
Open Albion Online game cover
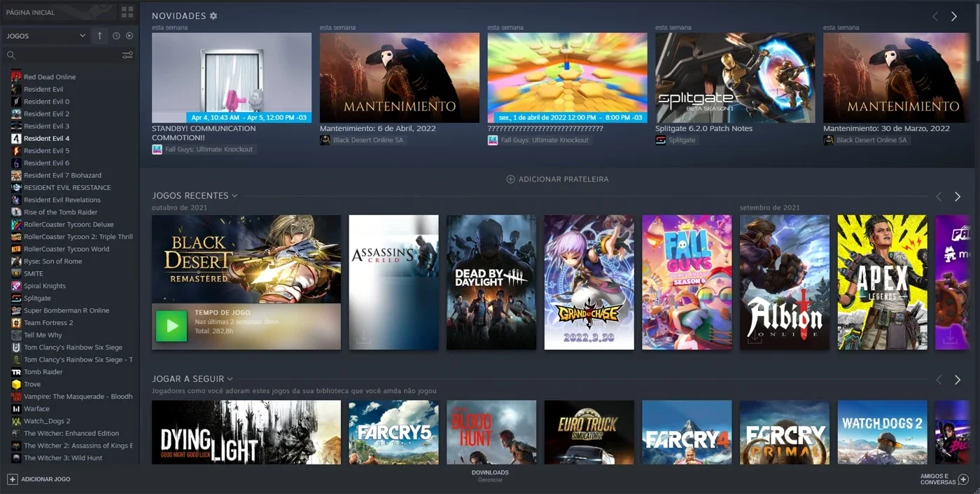click(785, 282)
